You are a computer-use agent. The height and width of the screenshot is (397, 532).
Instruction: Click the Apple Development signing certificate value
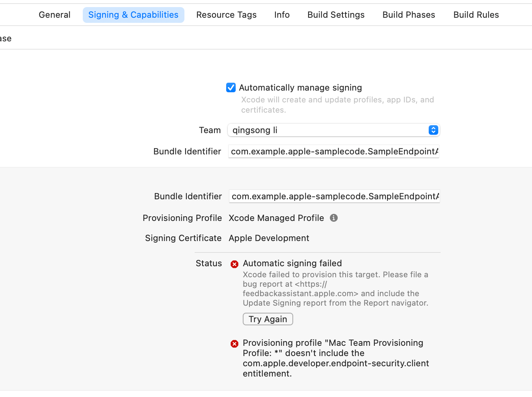pos(269,238)
